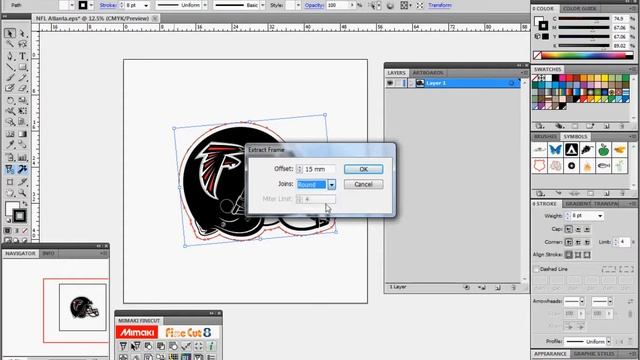The height and width of the screenshot is (360, 640).
Task: Select the Pencil tool
Action: pyautogui.click(x=22, y=78)
